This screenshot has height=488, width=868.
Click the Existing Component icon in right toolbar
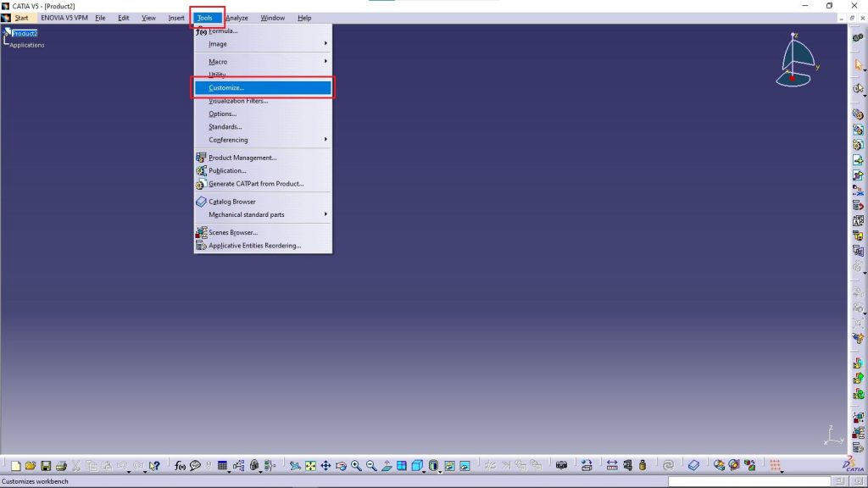pyautogui.click(x=858, y=160)
